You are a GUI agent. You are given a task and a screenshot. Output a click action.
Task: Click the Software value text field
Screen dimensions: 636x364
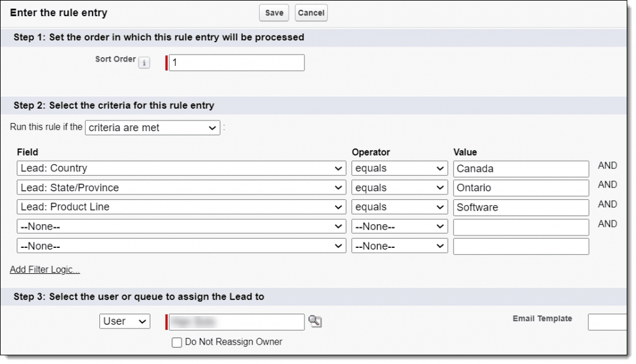coord(520,207)
